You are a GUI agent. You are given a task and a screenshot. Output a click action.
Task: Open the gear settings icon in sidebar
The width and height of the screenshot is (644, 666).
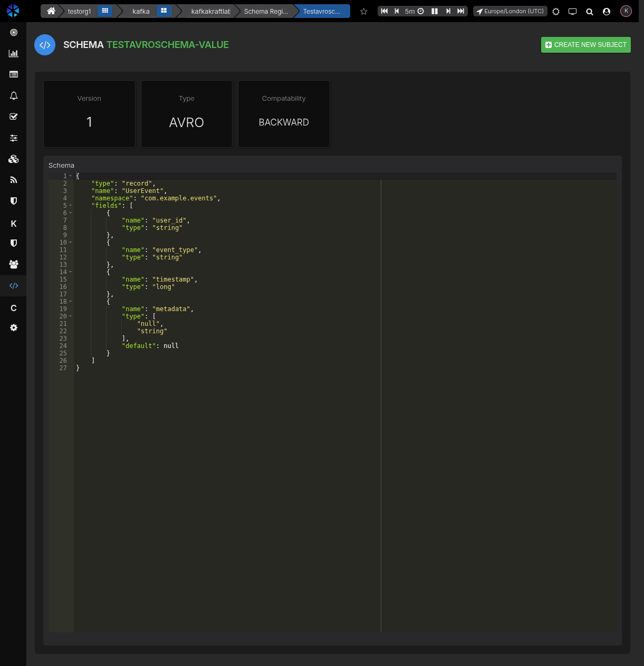[14, 327]
